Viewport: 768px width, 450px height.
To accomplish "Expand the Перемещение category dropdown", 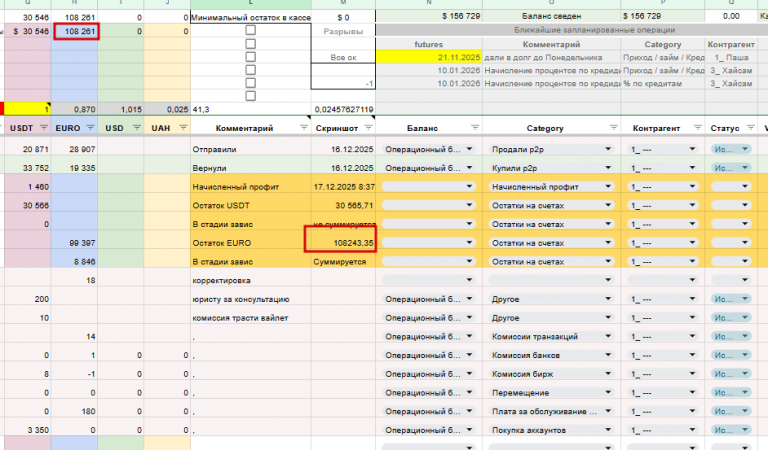I will (607, 393).
